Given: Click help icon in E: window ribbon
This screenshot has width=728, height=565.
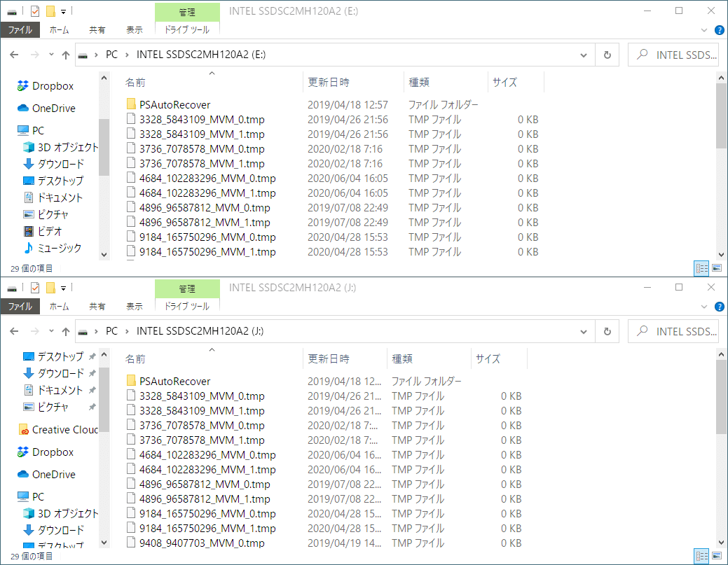Looking at the screenshot, I should (x=719, y=30).
